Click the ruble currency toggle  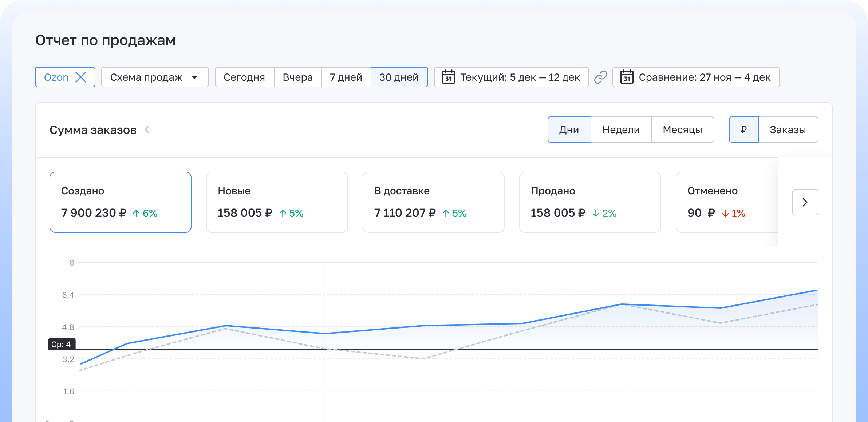pyautogui.click(x=743, y=130)
